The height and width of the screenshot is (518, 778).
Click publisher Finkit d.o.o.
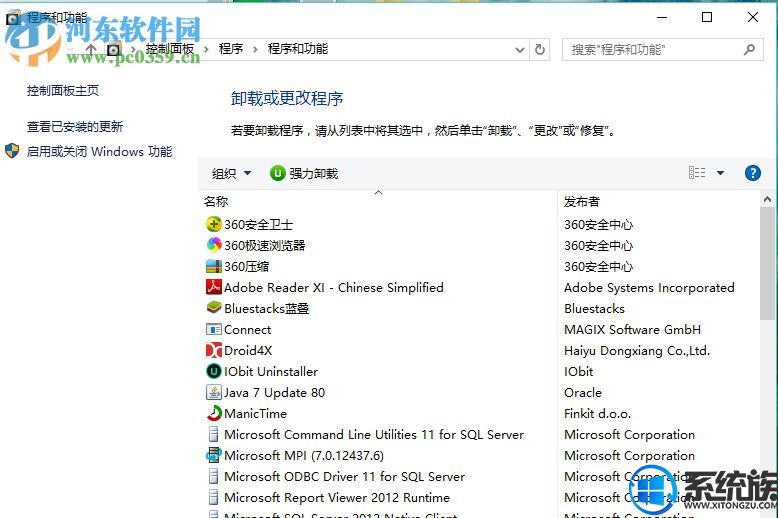coord(597,413)
